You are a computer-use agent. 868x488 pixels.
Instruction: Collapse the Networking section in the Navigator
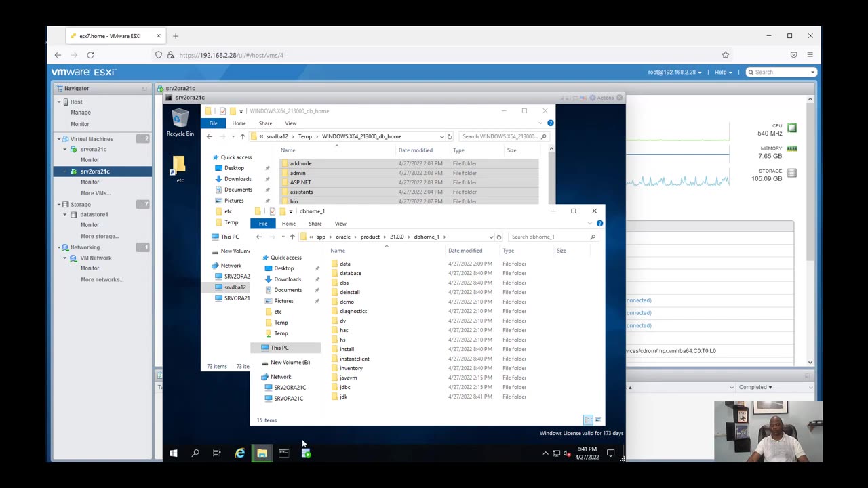[59, 247]
